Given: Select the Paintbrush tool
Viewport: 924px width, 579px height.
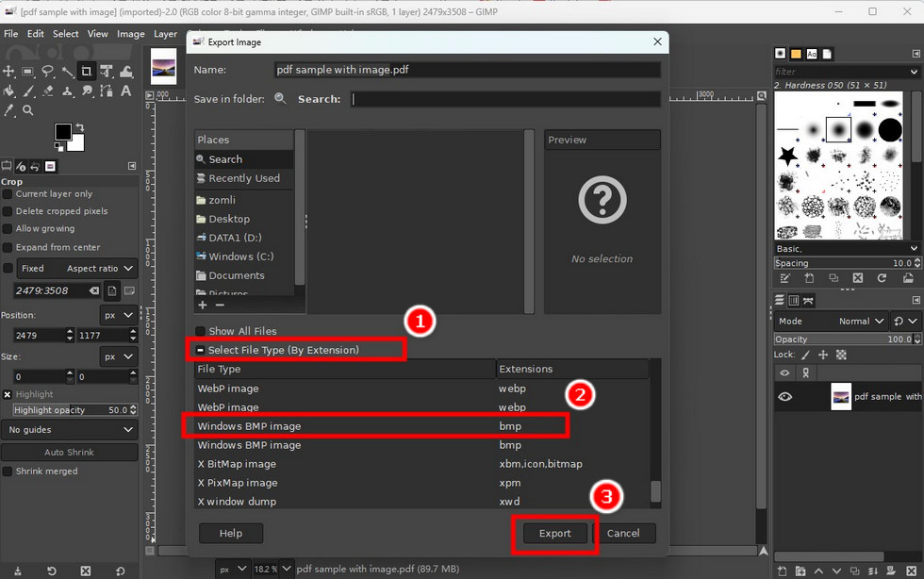Looking at the screenshot, I should coord(28,91).
